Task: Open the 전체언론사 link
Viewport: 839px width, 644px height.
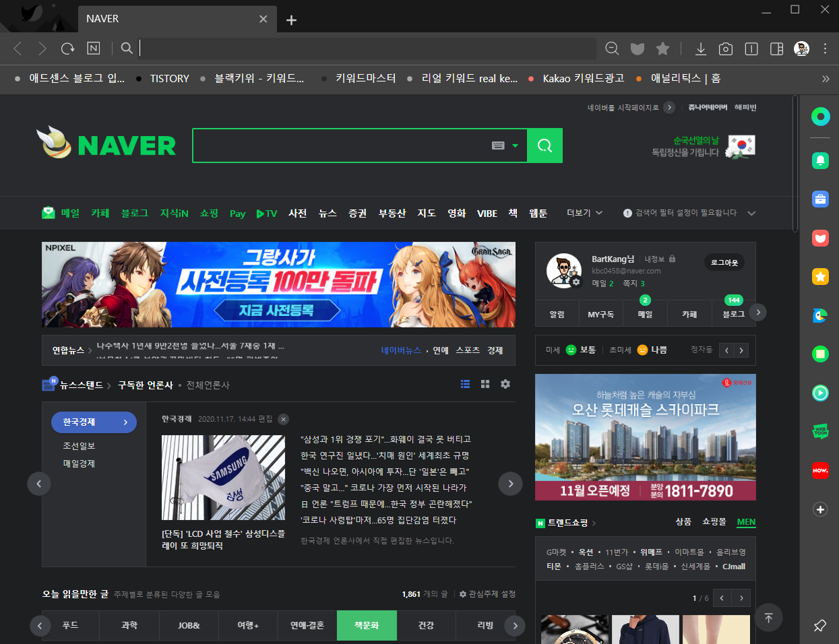Action: coord(208,385)
